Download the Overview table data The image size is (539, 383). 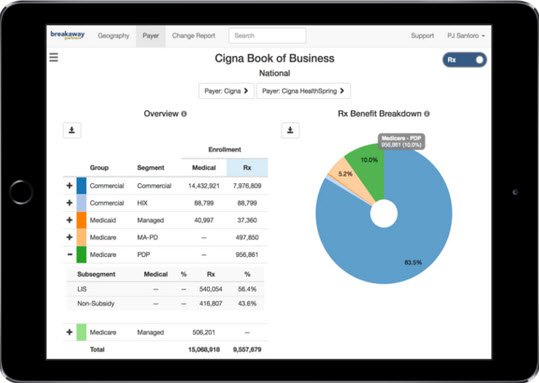tap(72, 130)
